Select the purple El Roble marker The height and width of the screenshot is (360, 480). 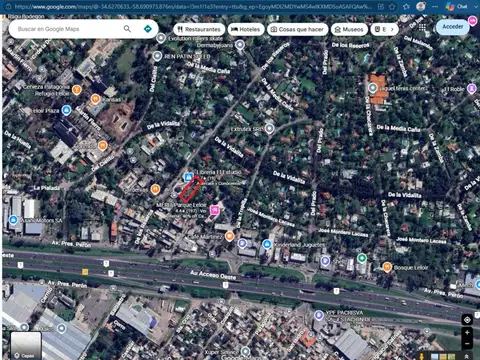472,89
